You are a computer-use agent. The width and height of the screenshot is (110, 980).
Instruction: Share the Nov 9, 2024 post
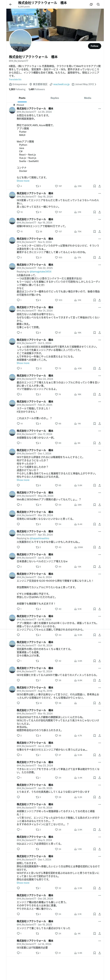[99, 257]
